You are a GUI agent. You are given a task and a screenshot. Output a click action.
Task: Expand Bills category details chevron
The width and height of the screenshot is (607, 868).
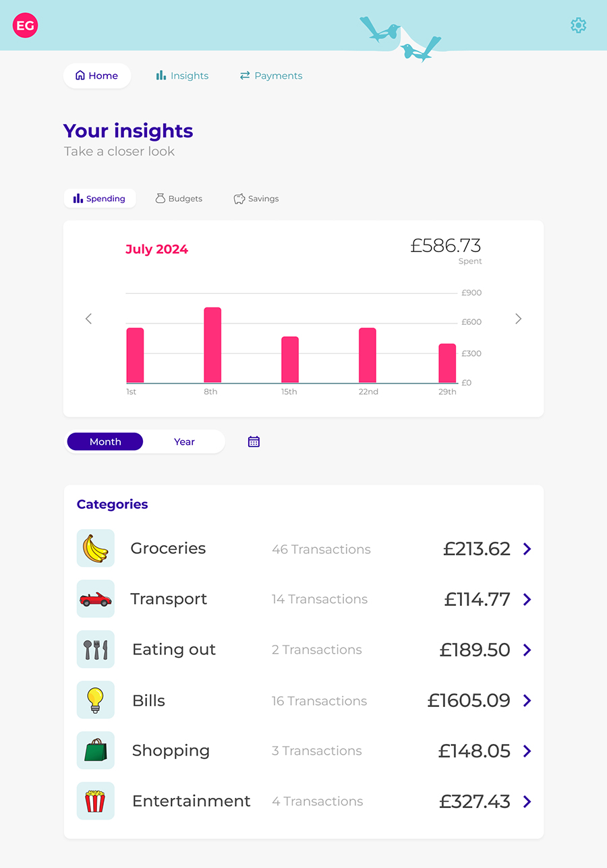tap(527, 701)
